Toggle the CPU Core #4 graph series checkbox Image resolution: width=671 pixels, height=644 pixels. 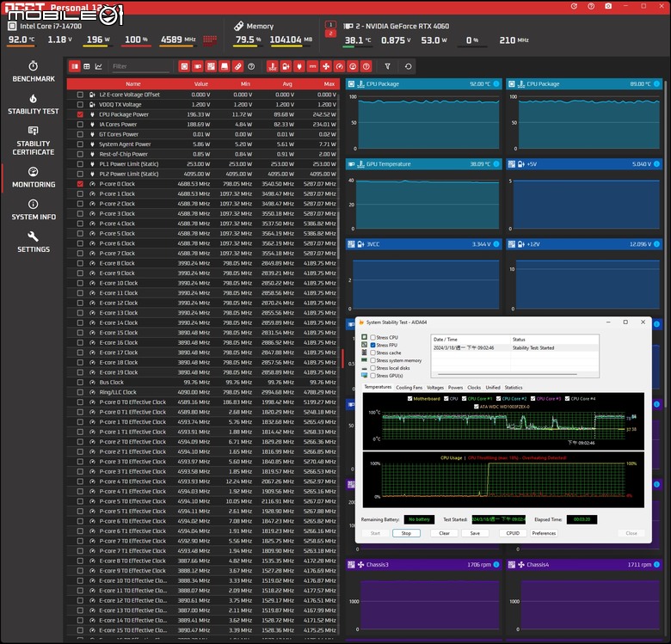567,399
